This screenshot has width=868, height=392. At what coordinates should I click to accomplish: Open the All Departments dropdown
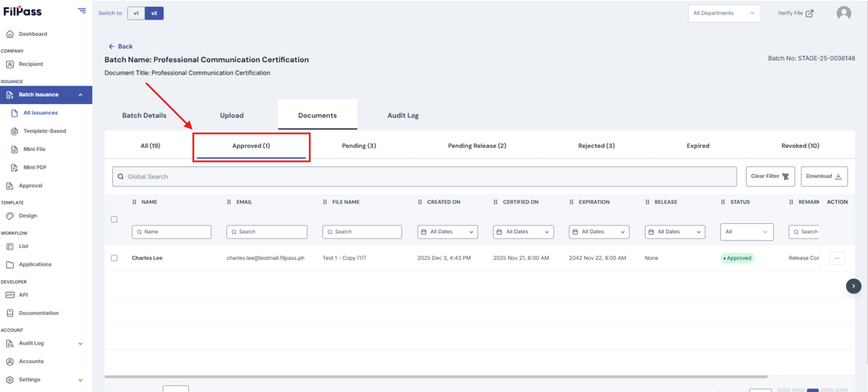725,13
